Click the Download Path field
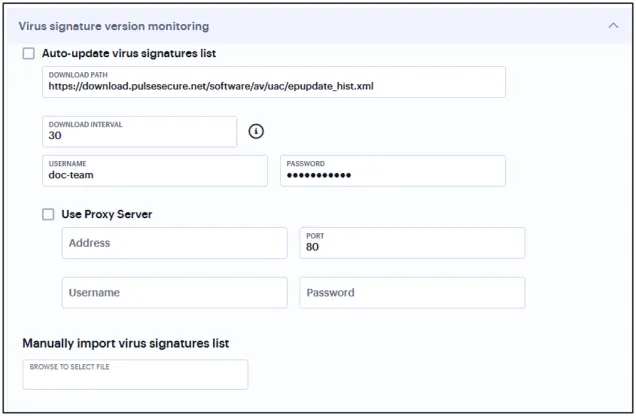The height and width of the screenshot is (416, 636). coord(274,82)
